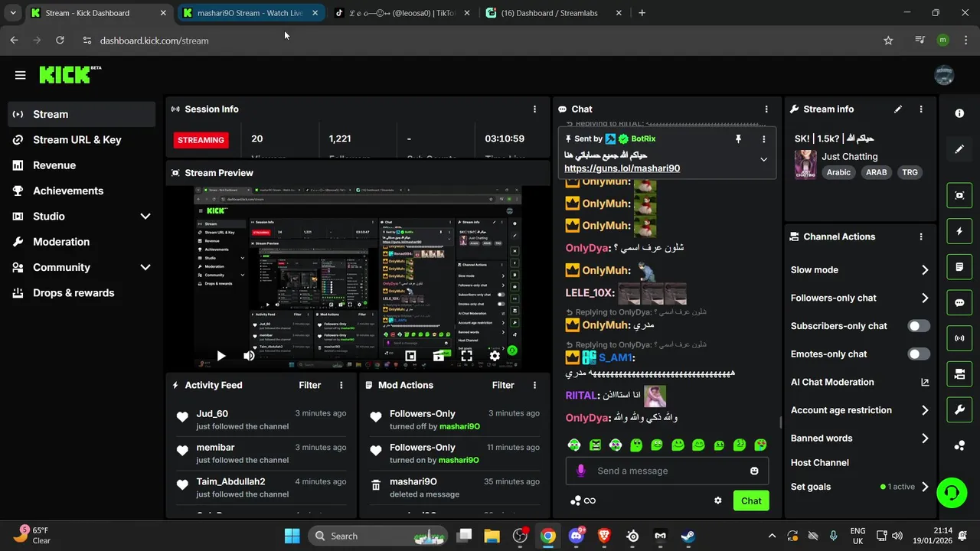Click the camera panel icon in right sidebar

click(x=959, y=373)
